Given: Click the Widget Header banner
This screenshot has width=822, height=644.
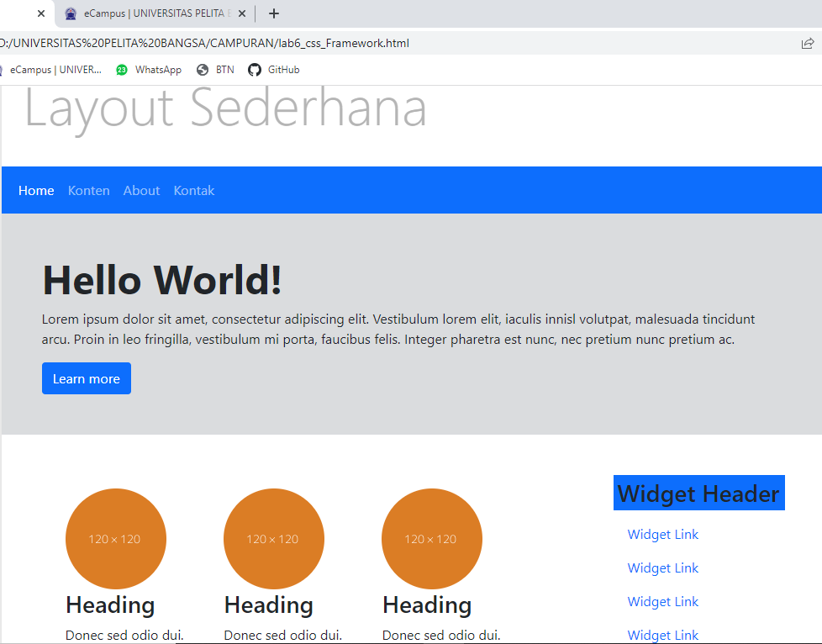Looking at the screenshot, I should click(698, 493).
